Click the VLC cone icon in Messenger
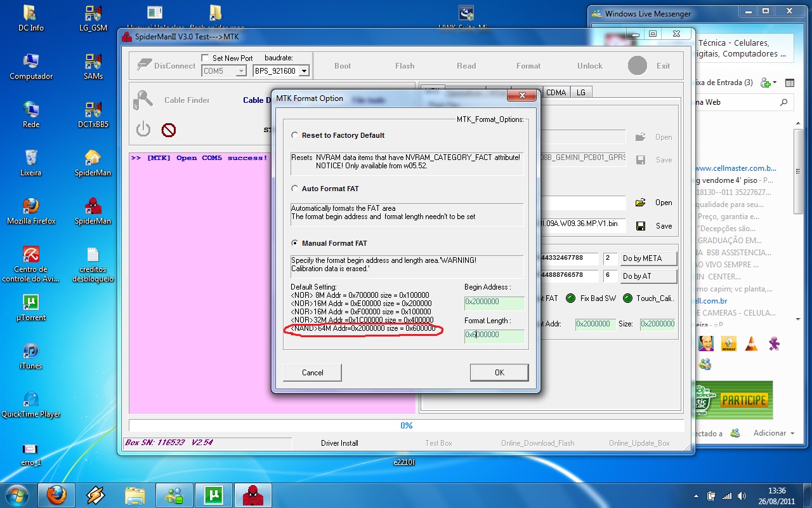812x508 pixels. tap(750, 344)
